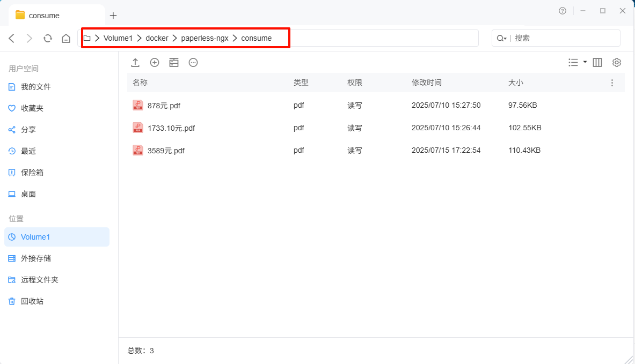Toggle the column panel layout icon
The width and height of the screenshot is (635, 364).
click(597, 62)
